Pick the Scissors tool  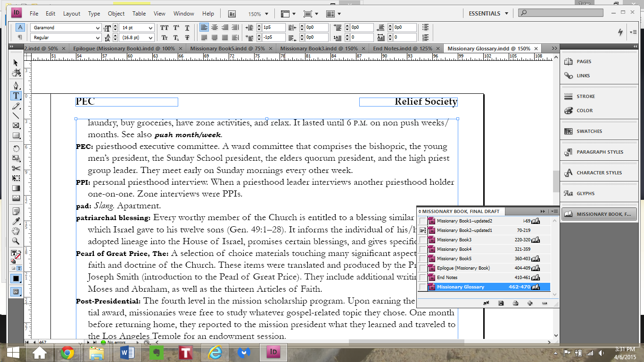click(16, 168)
